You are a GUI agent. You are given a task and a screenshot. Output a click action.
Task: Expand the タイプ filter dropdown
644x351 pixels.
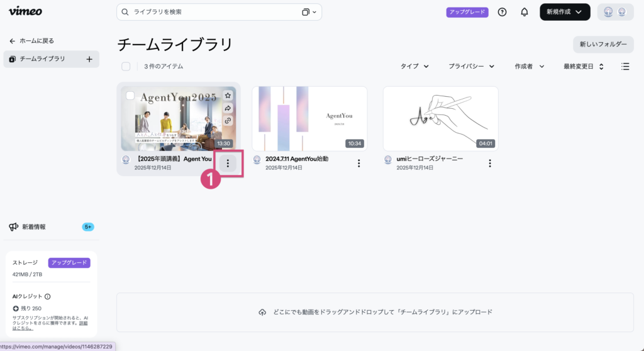[x=414, y=66]
